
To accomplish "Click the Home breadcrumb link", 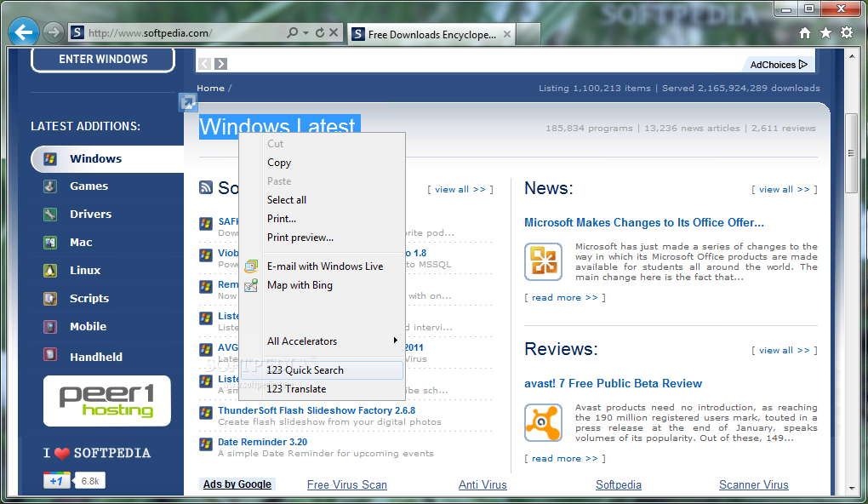I will coord(211,88).
